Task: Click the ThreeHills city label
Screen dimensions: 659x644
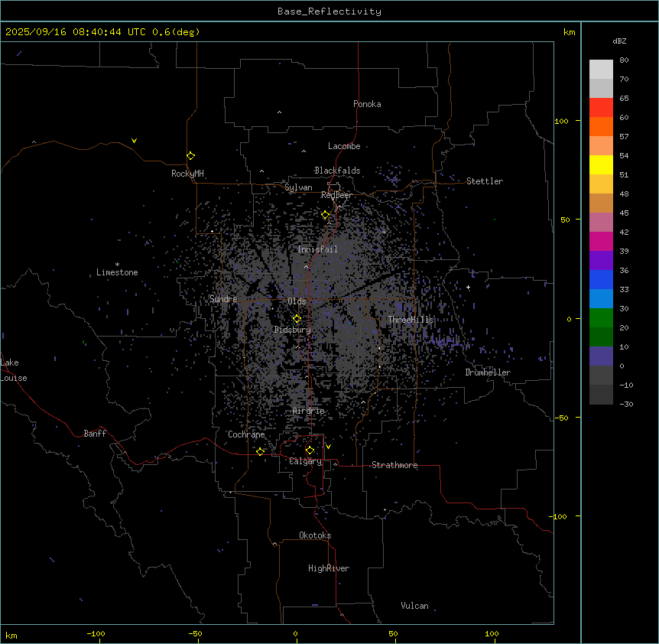Action: point(411,320)
